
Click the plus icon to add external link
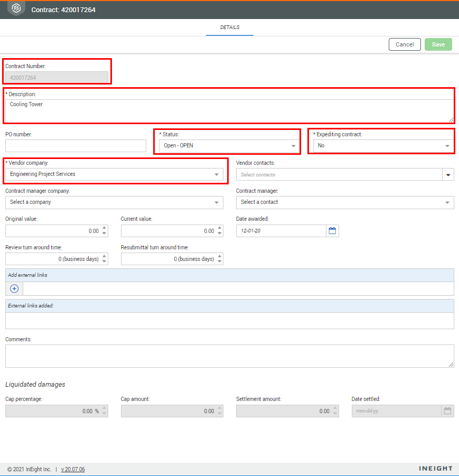pos(14,288)
